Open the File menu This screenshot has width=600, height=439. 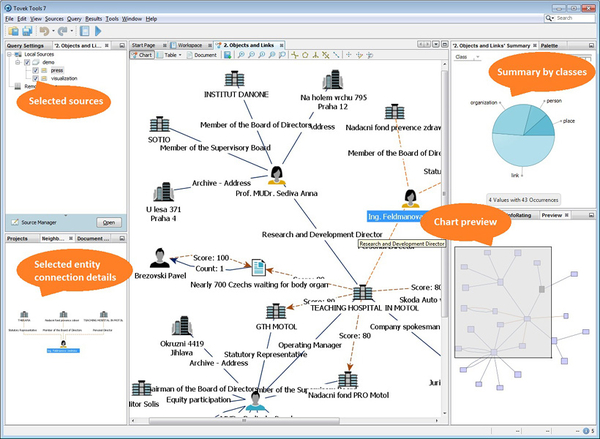pyautogui.click(x=9, y=19)
